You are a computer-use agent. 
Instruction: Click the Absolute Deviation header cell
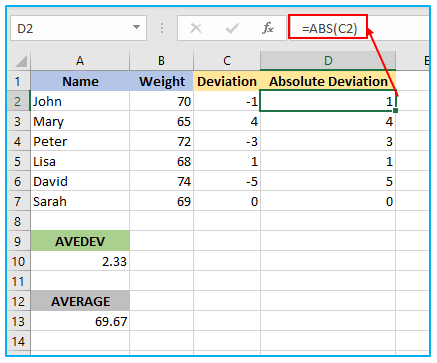[328, 81]
